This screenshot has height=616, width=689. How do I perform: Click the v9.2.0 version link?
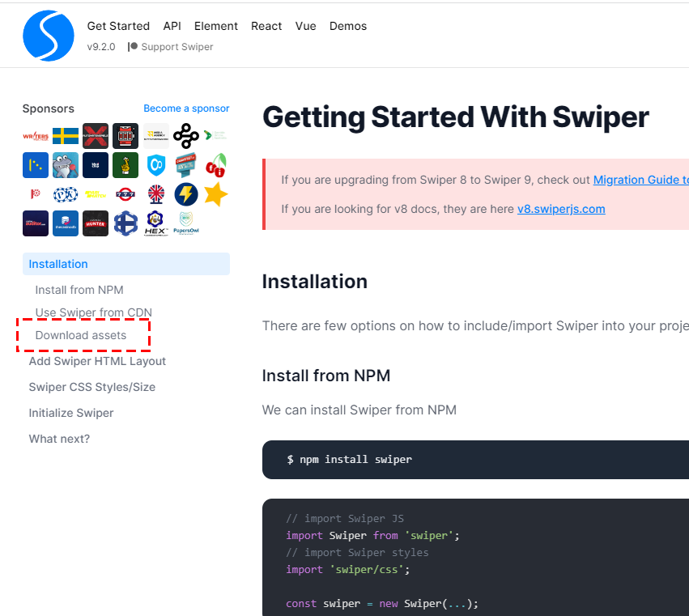tap(101, 47)
